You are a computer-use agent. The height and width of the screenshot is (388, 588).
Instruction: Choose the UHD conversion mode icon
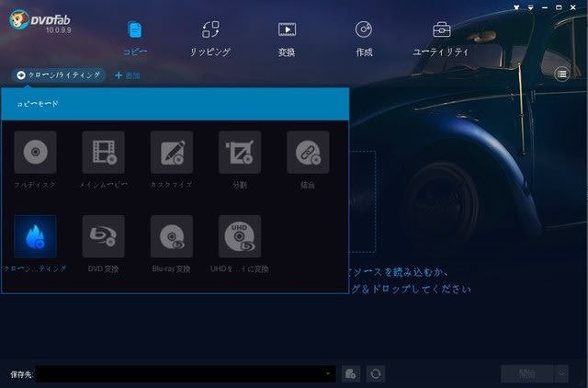click(x=239, y=236)
